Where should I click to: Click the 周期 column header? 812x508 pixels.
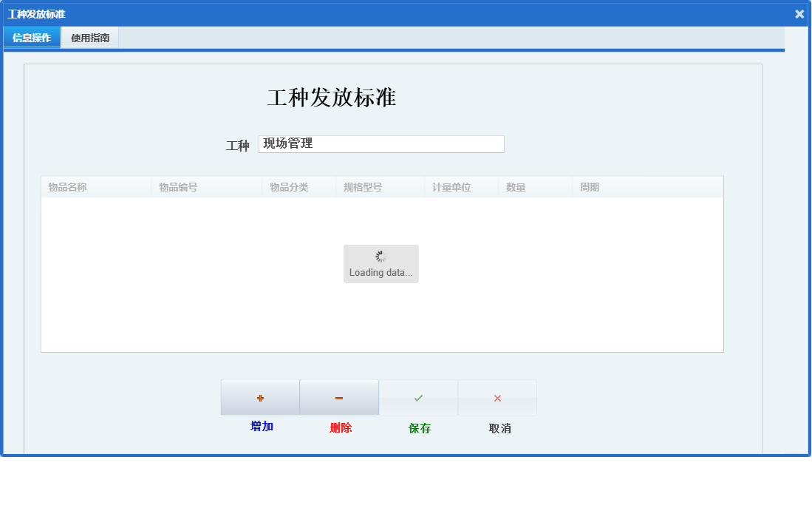(x=590, y=186)
